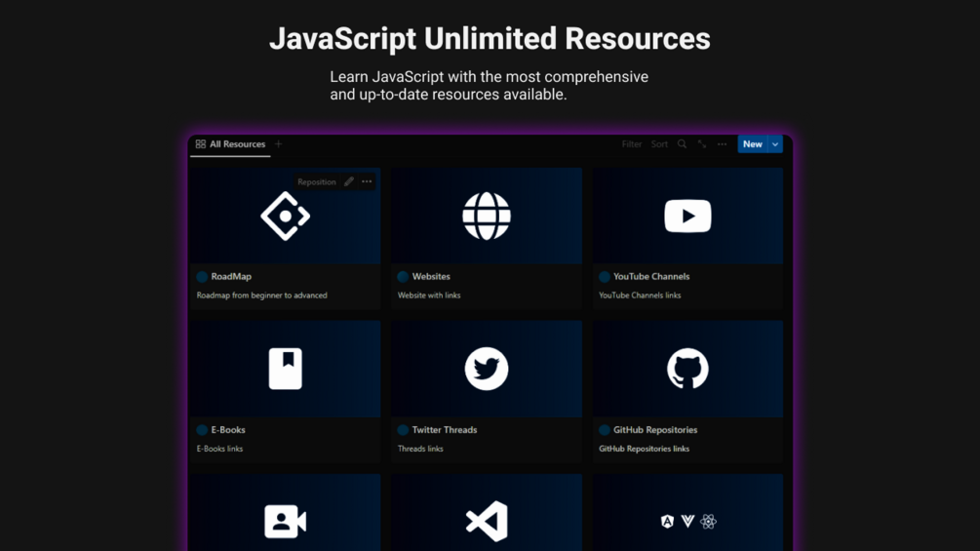Click the GitHub octocat cover icon
Image resolution: width=980 pixels, height=551 pixels.
coord(687,369)
